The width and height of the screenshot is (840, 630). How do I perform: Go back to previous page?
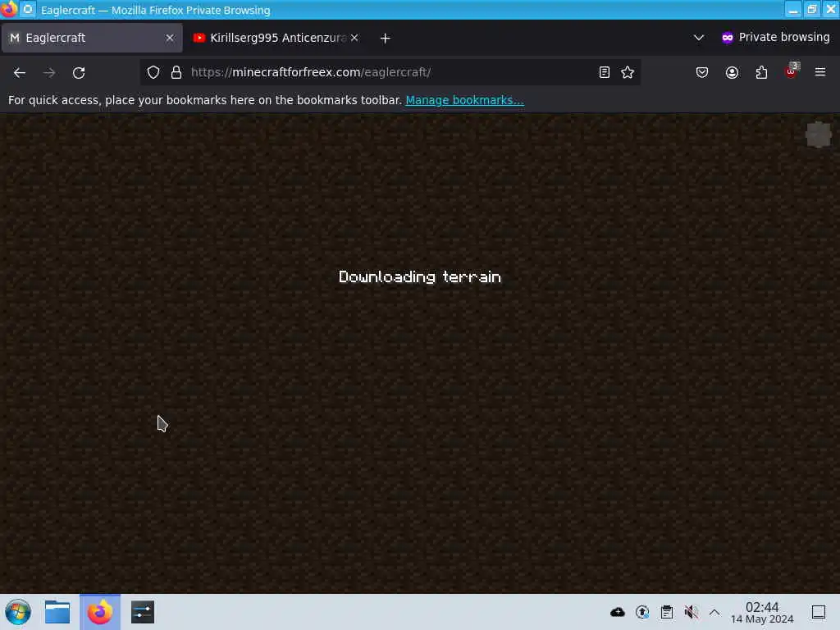click(x=20, y=72)
